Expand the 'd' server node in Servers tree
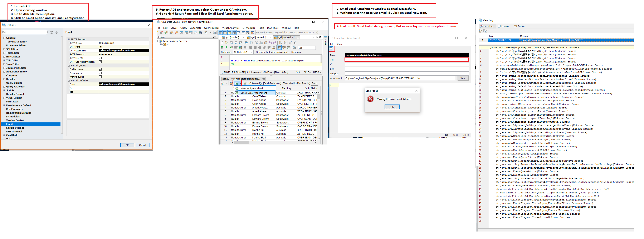 click(161, 45)
